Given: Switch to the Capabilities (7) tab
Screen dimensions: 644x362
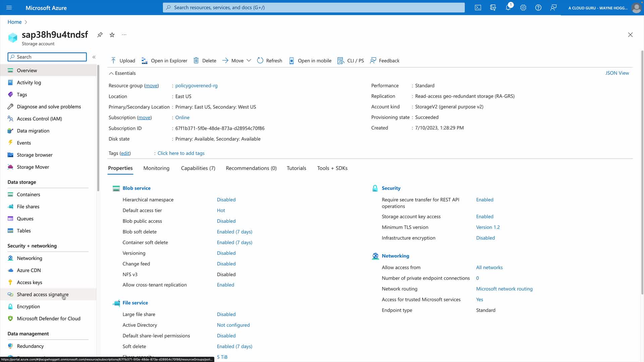Looking at the screenshot, I should [x=198, y=168].
